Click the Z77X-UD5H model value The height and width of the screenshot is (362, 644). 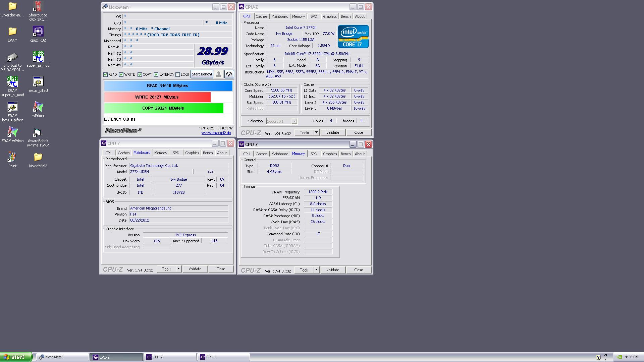161,172
